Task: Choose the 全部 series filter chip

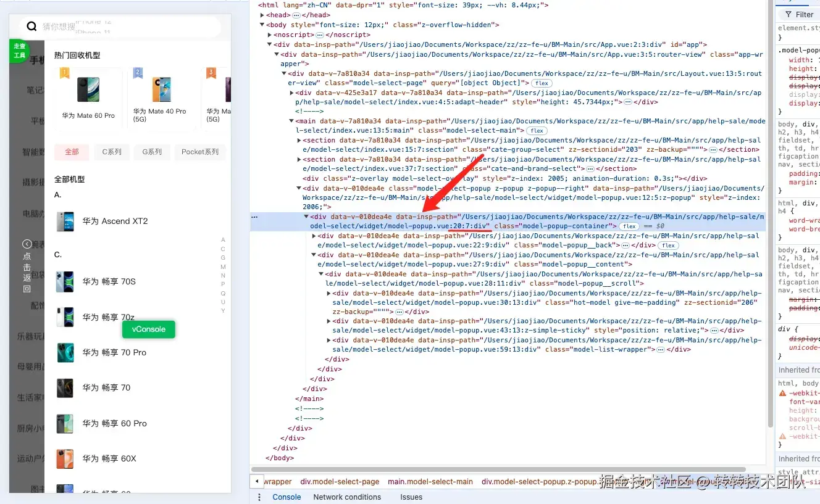Action: click(72, 152)
